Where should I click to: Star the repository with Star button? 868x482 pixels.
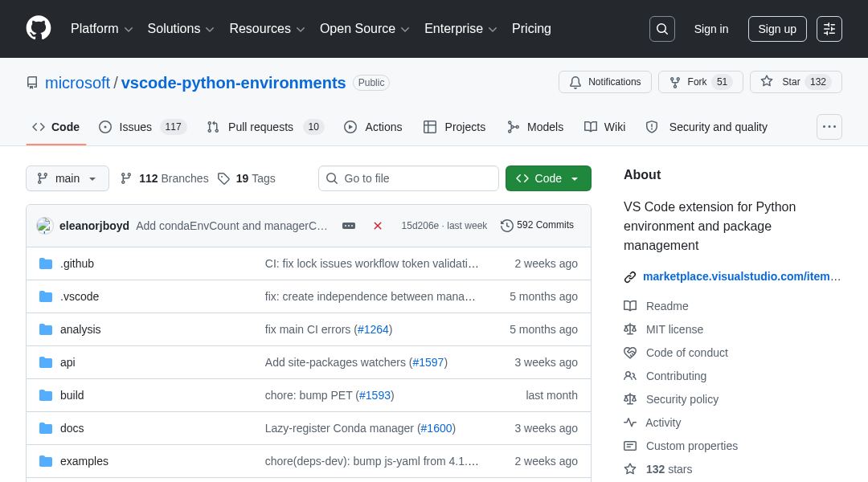796,82
